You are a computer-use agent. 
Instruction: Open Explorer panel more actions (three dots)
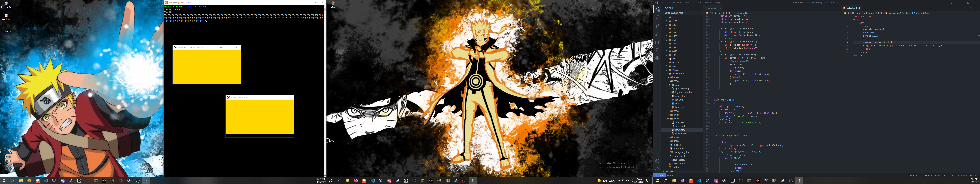pyautogui.click(x=698, y=8)
